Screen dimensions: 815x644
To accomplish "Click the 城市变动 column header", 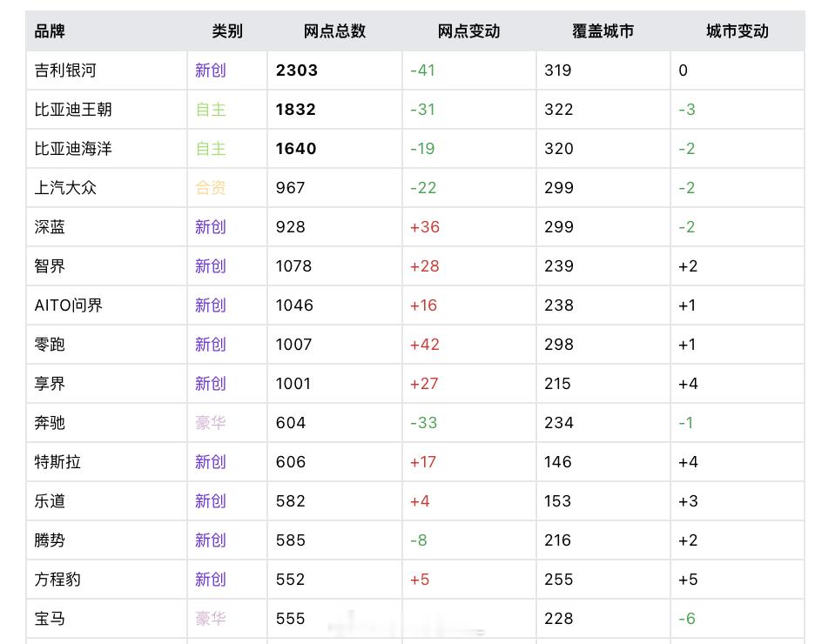I will [737, 31].
